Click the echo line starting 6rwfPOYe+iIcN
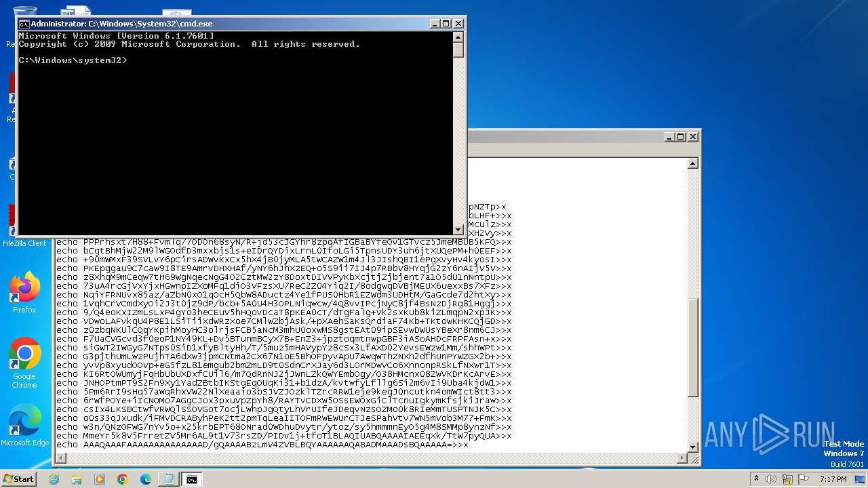Image resolution: width=868 pixels, height=488 pixels. pos(284,401)
